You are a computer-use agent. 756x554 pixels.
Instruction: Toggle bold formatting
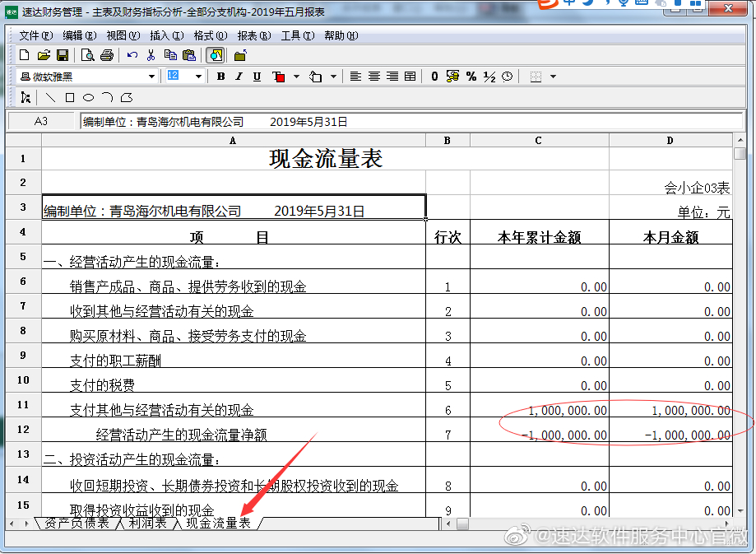click(x=220, y=77)
